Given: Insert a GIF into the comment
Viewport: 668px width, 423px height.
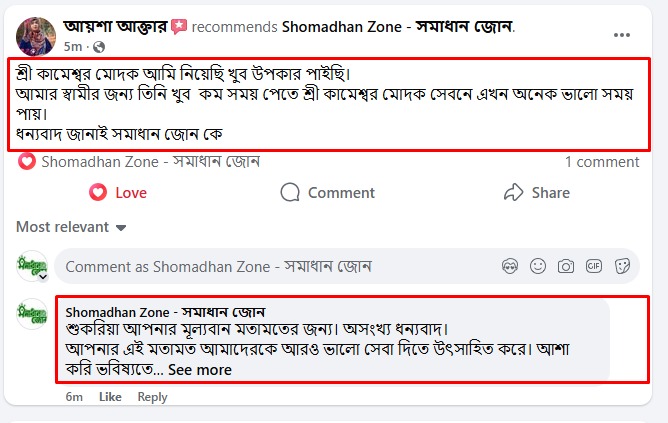Looking at the screenshot, I should point(594,266).
